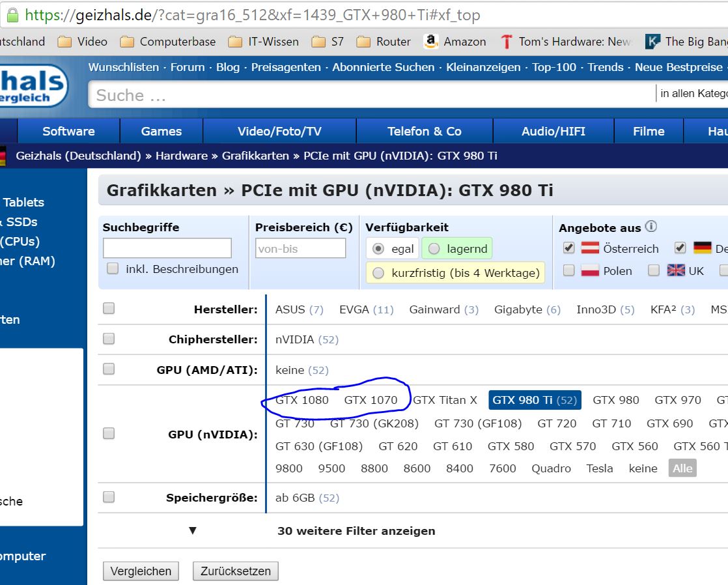Click the green secure lock icon
The height and width of the screenshot is (585, 728).
[12, 16]
